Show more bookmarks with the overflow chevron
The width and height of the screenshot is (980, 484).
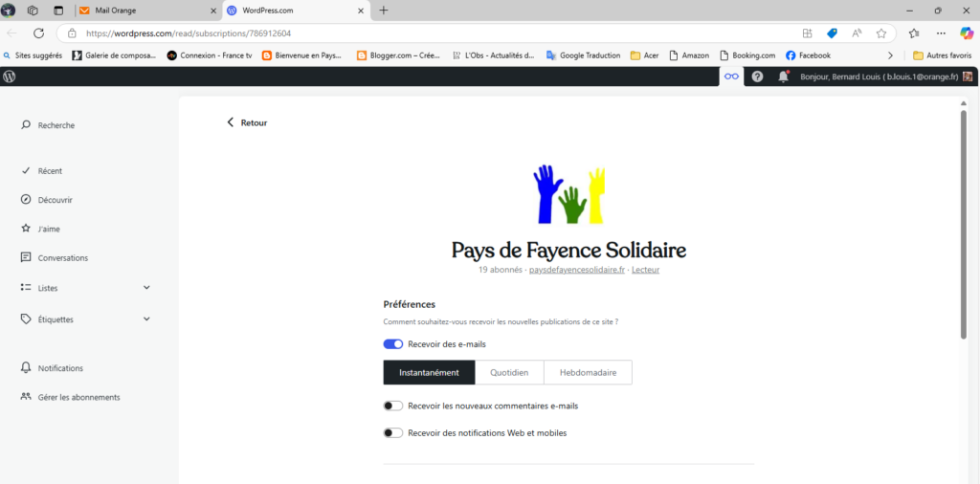[x=890, y=55]
